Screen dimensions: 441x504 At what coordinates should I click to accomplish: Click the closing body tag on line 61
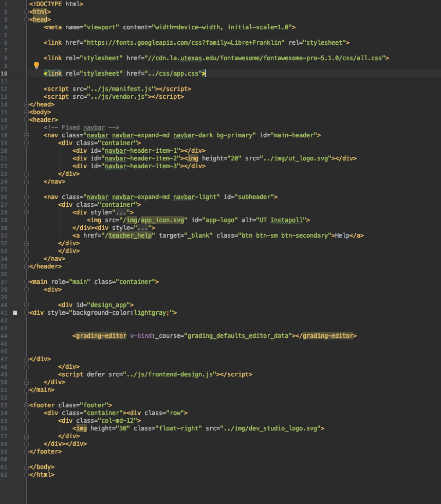pos(42,467)
